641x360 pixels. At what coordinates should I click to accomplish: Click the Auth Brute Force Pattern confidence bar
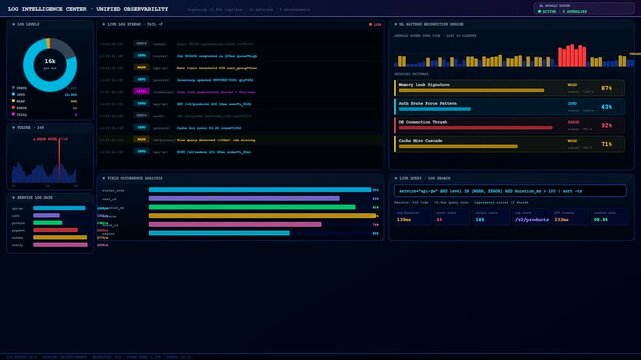click(435, 109)
